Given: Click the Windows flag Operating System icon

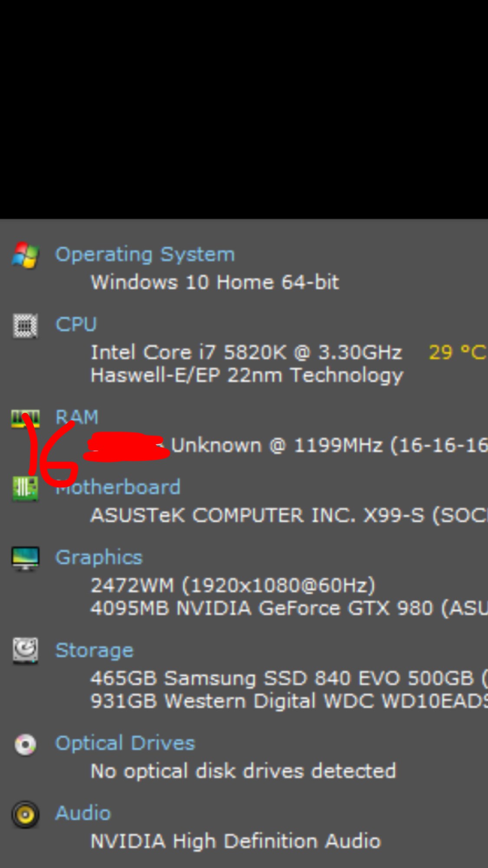Looking at the screenshot, I should click(25, 255).
